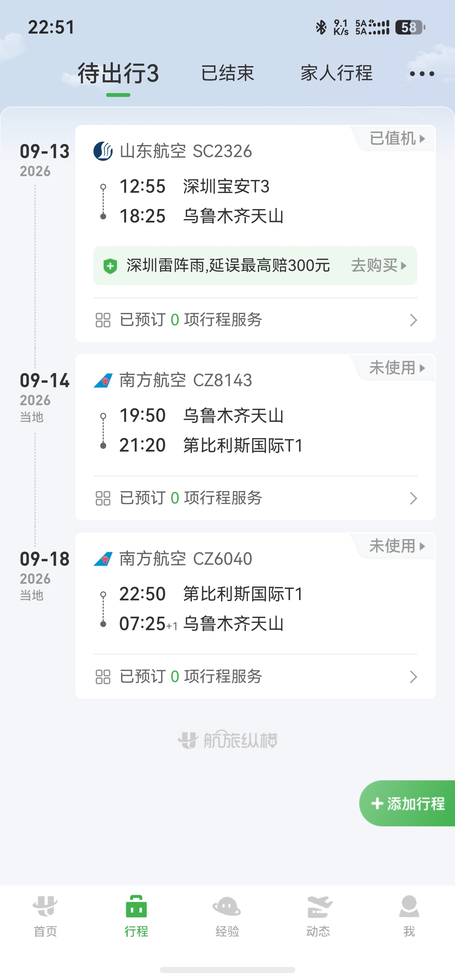Expand 已值机 status on SC2326
The height and width of the screenshot is (980, 455).
(397, 138)
